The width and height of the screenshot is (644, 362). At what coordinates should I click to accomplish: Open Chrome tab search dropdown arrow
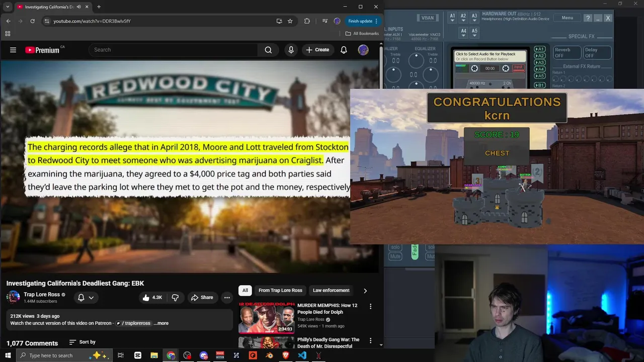click(8, 7)
